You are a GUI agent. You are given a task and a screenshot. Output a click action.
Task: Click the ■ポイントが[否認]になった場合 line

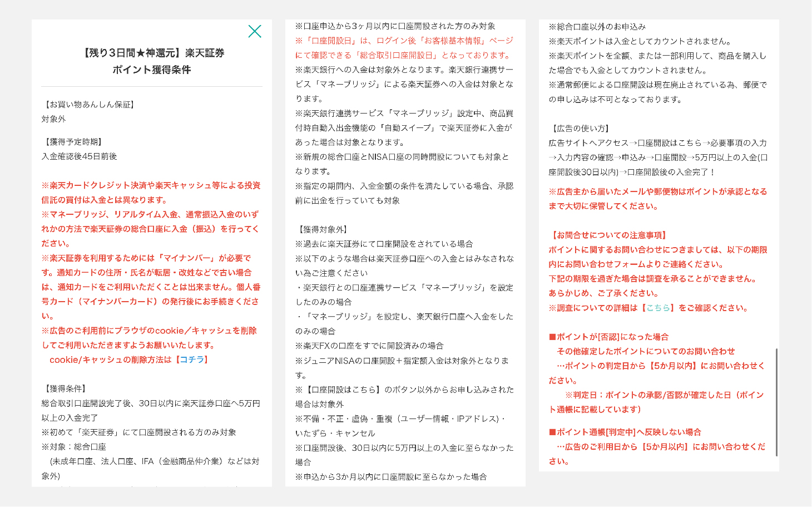[x=608, y=337]
